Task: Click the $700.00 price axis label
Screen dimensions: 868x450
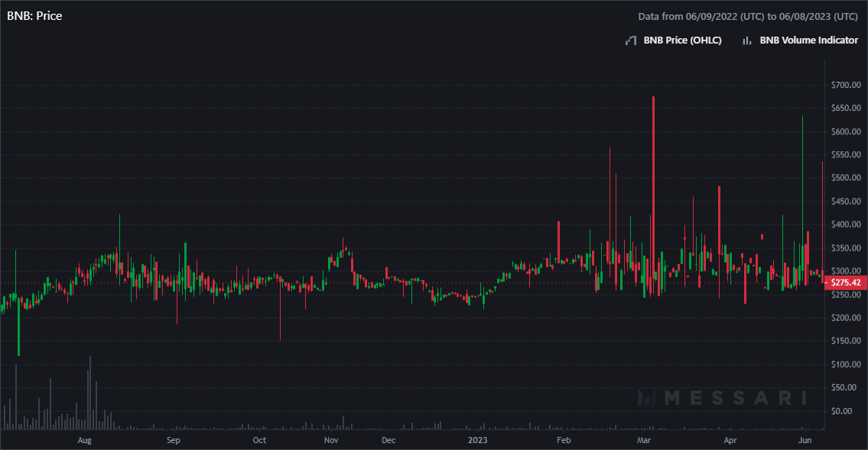Action: (846, 85)
